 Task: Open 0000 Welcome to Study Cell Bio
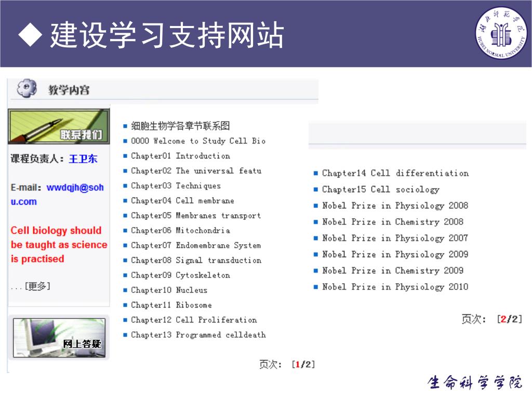pos(198,141)
